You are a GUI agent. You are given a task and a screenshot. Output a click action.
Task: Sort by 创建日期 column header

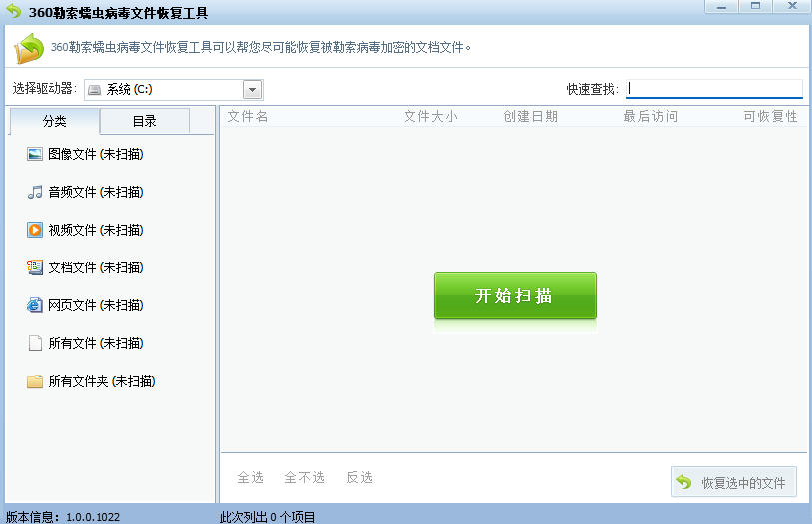(x=531, y=116)
